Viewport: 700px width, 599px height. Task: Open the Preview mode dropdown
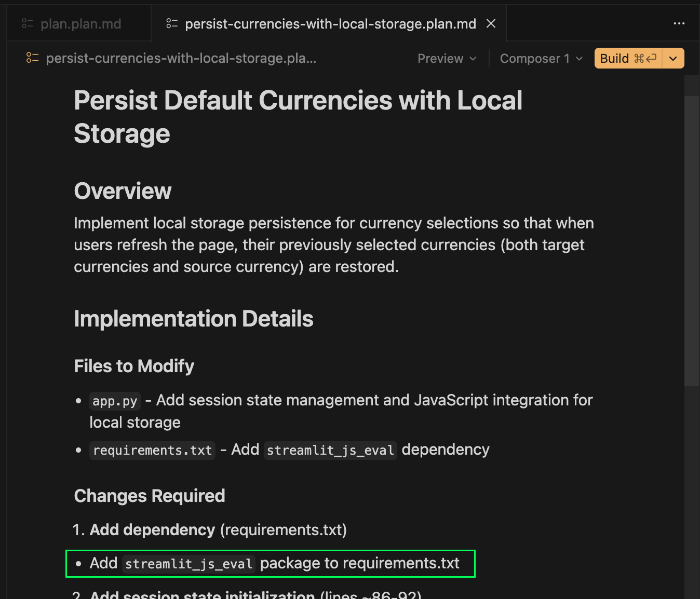[447, 59]
